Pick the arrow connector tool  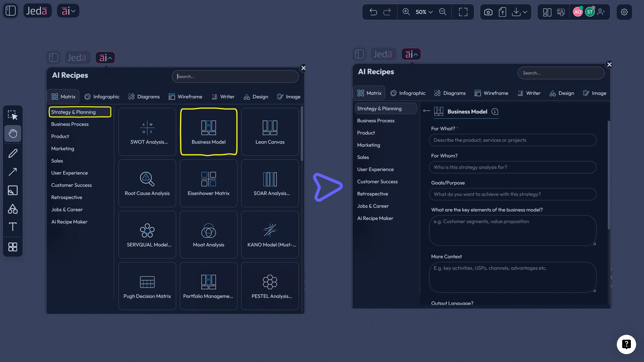13,172
